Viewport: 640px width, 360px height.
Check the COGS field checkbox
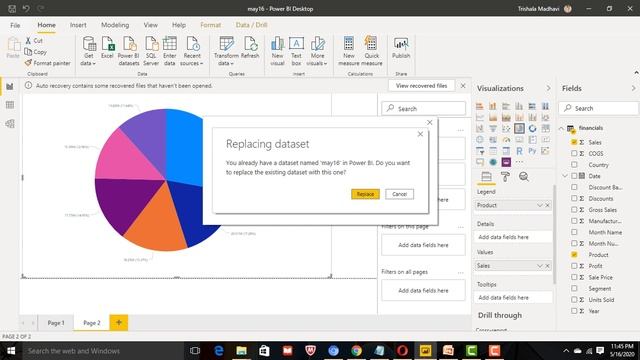click(x=574, y=153)
